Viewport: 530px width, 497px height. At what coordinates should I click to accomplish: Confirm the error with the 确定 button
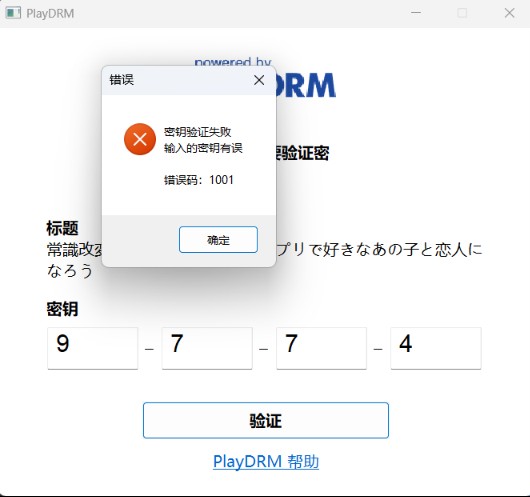pos(218,240)
